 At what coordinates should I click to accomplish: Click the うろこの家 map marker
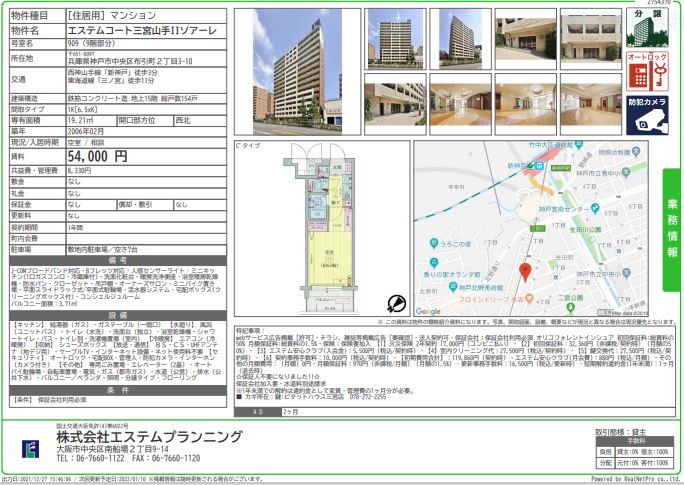click(433, 243)
